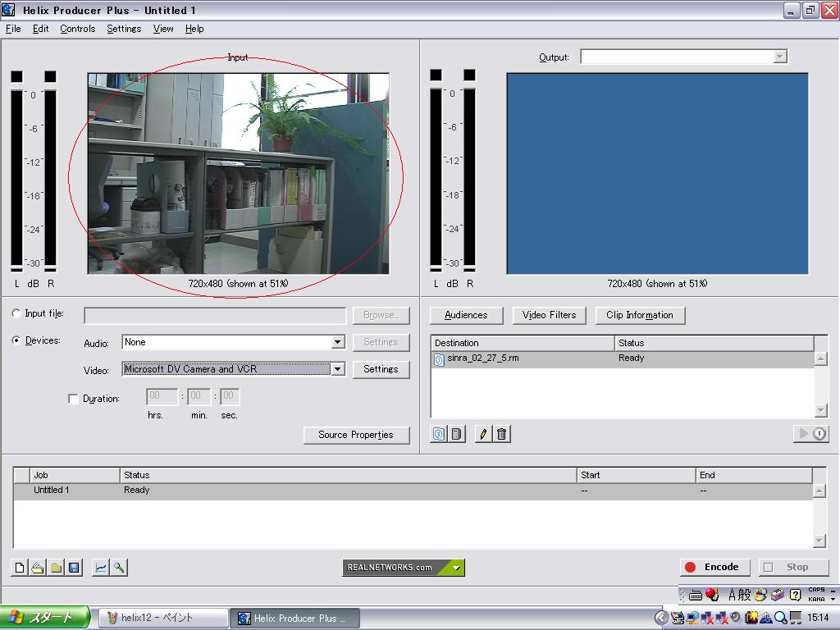Select the sinra_02_27_5.rm destination row
840x630 pixels.
(x=623, y=359)
